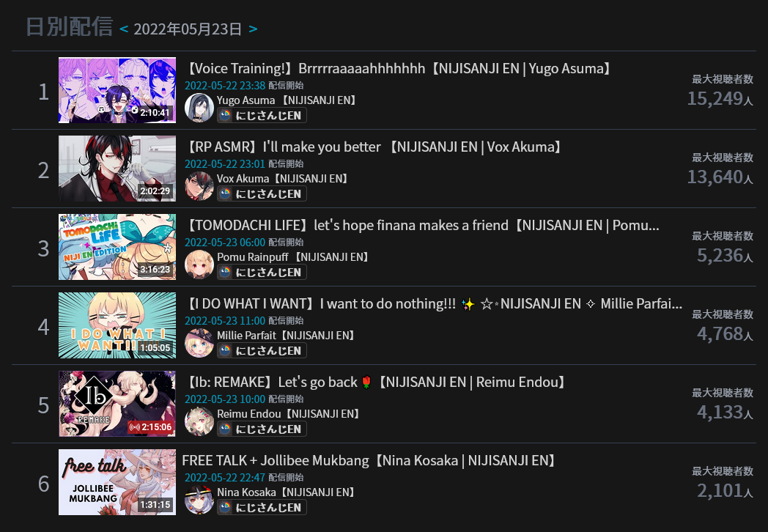Open free talk Jollibee Mukbang thumbnail
Image resolution: width=768 pixels, height=532 pixels.
click(x=117, y=482)
